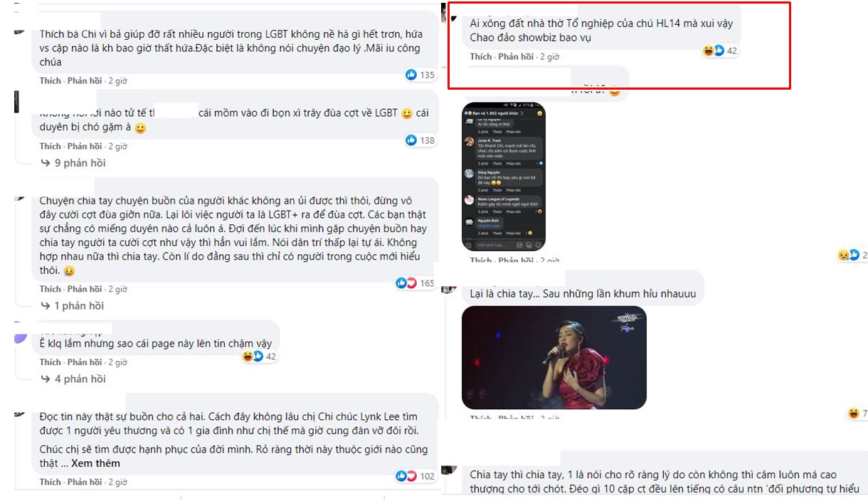The height and width of the screenshot is (501, 868).
Task: Click Xem thêm to read the full comment
Action: click(95, 463)
